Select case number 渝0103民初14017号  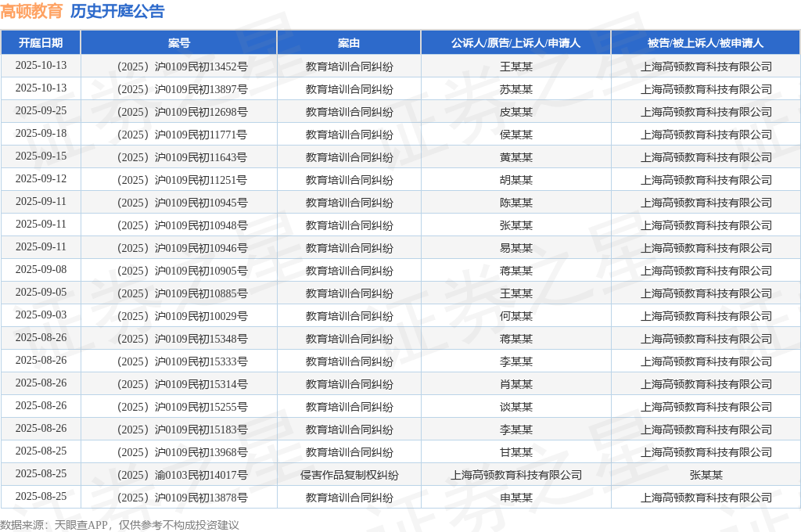pyautogui.click(x=201, y=475)
